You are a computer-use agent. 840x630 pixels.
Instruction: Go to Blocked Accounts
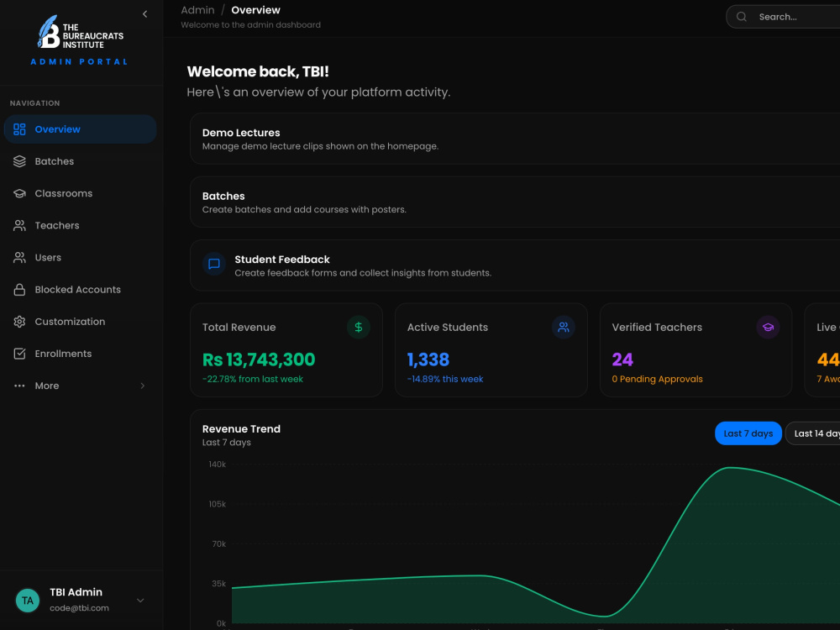(81, 290)
